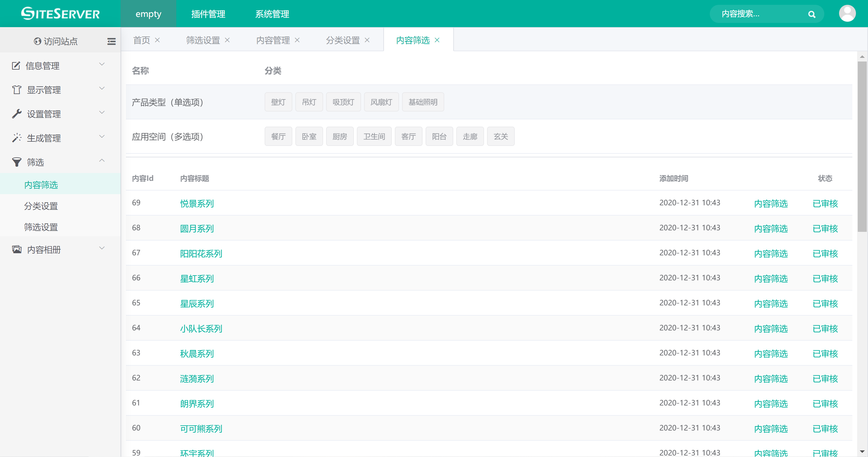Open the 悦景系列 content link
The width and height of the screenshot is (868, 457).
pos(197,203)
